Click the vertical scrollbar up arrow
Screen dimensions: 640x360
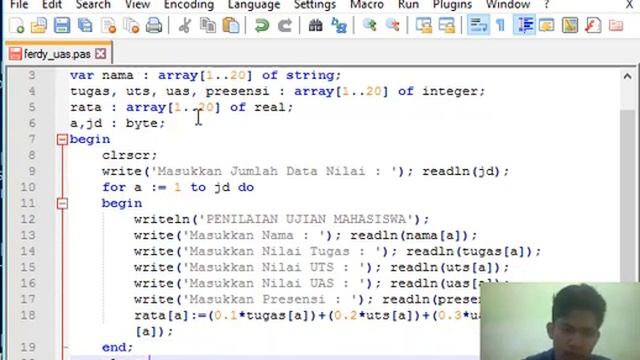click(x=627, y=76)
